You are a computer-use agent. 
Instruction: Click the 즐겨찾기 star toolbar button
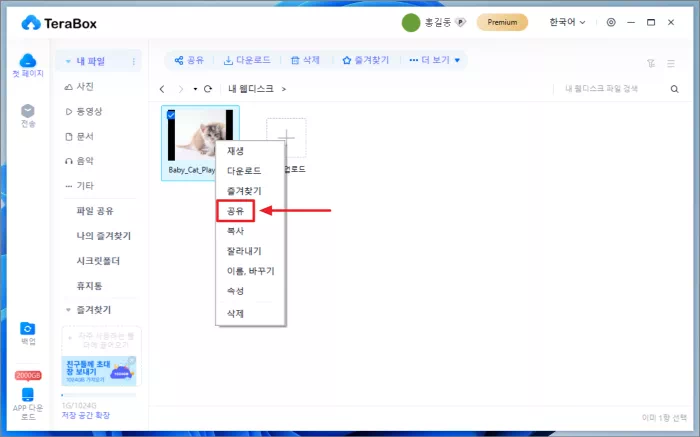(366, 60)
